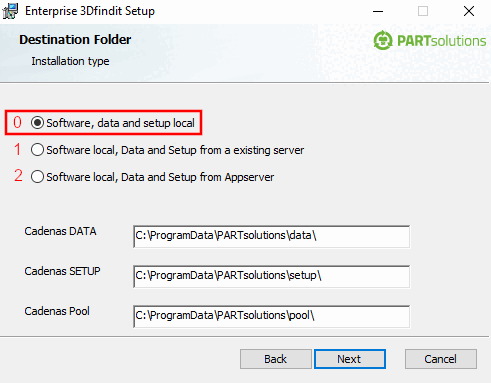
Task: Click the 'Installation type' subtitle
Action: click(70, 61)
